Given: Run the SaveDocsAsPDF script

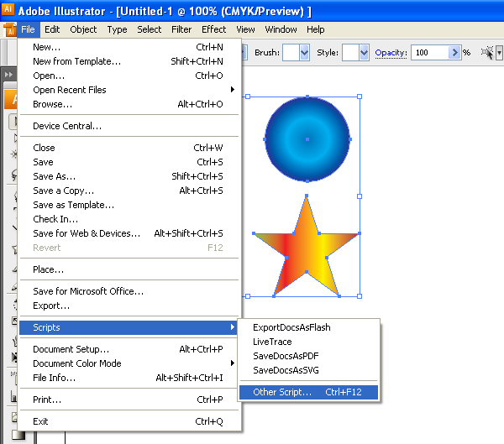Looking at the screenshot, I should (308, 356).
